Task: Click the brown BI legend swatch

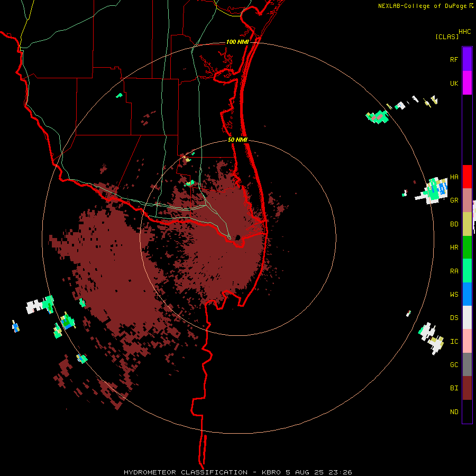Action: [x=467, y=388]
